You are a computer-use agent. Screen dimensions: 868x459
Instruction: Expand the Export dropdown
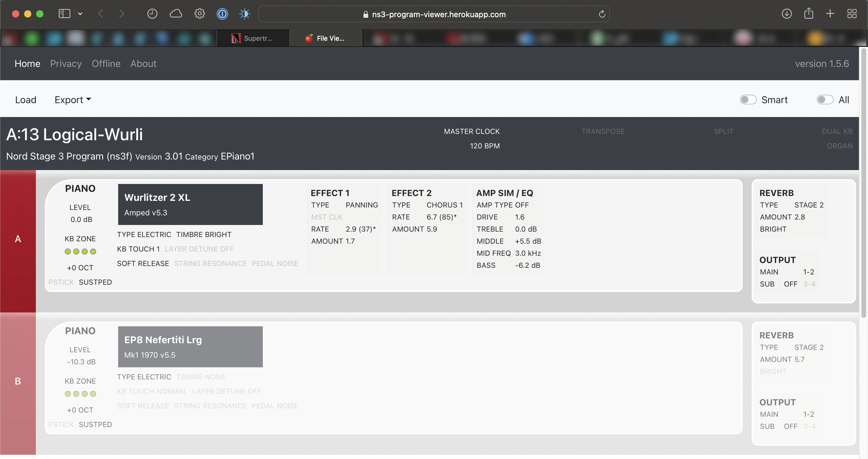[x=73, y=100]
